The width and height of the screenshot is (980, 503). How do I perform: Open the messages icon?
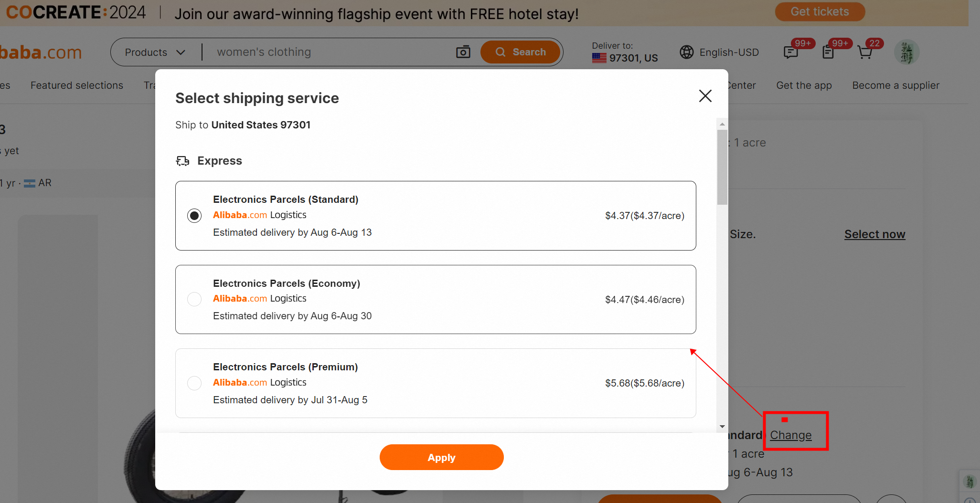point(791,52)
